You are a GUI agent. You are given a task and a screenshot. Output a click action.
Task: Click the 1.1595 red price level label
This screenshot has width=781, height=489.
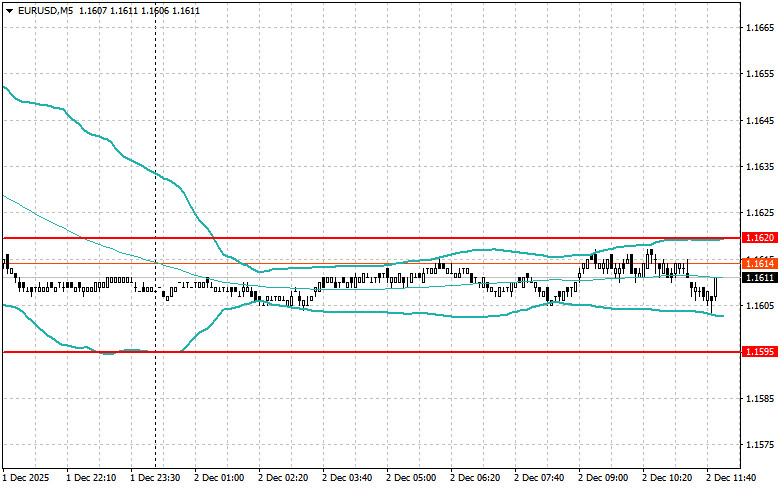pyautogui.click(x=760, y=352)
